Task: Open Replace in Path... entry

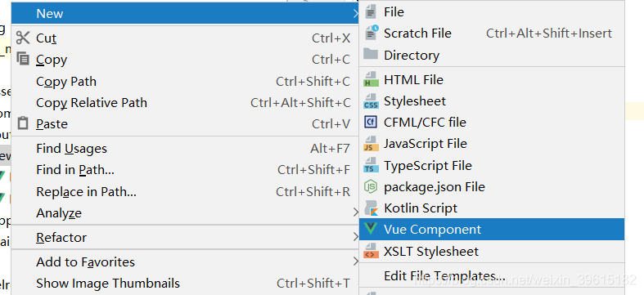Action: tap(185, 191)
